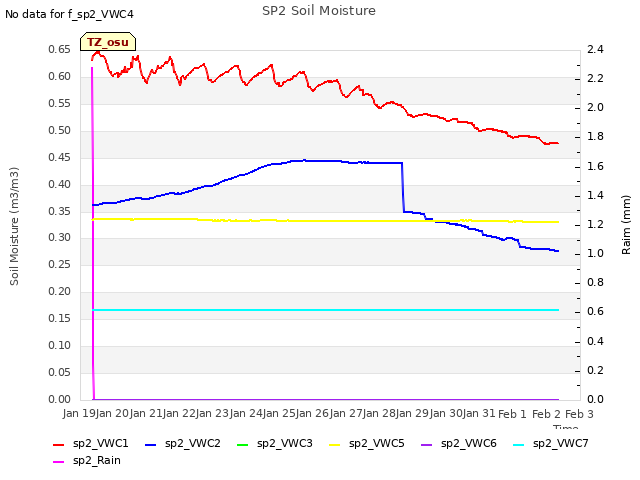Click the blue sp2_VWC2 legend swatch

tap(151, 444)
